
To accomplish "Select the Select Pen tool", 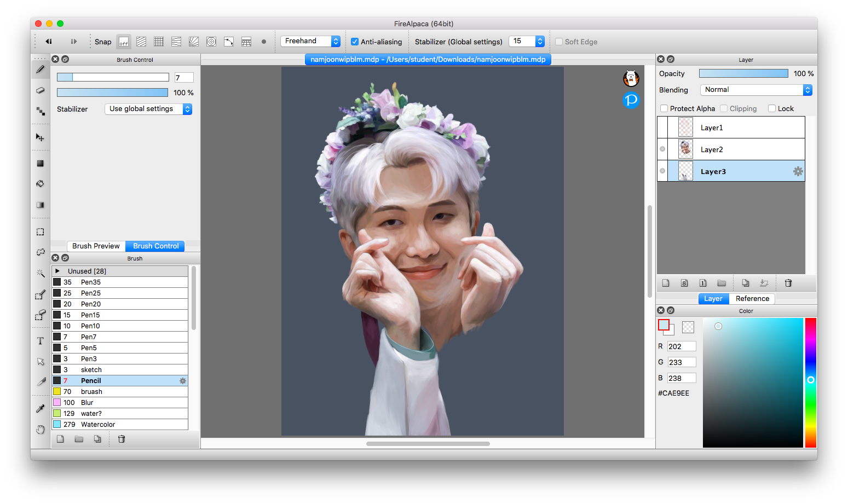I will click(41, 294).
